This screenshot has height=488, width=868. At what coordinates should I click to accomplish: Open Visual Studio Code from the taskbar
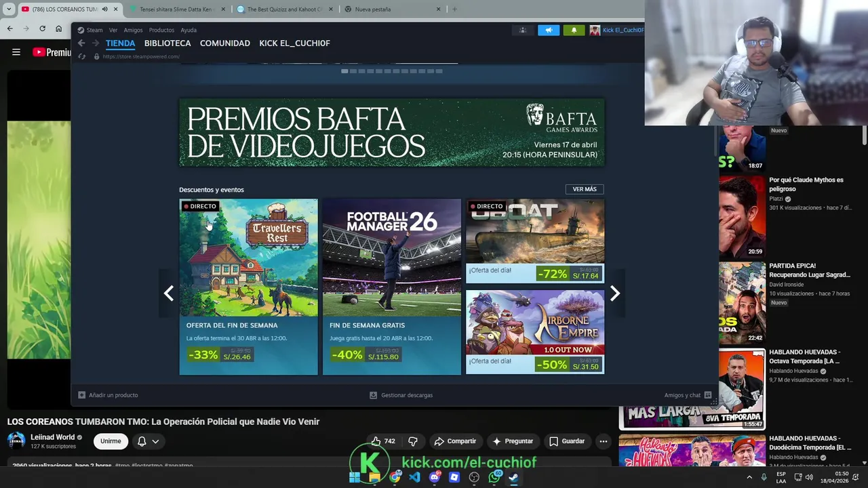414,477
